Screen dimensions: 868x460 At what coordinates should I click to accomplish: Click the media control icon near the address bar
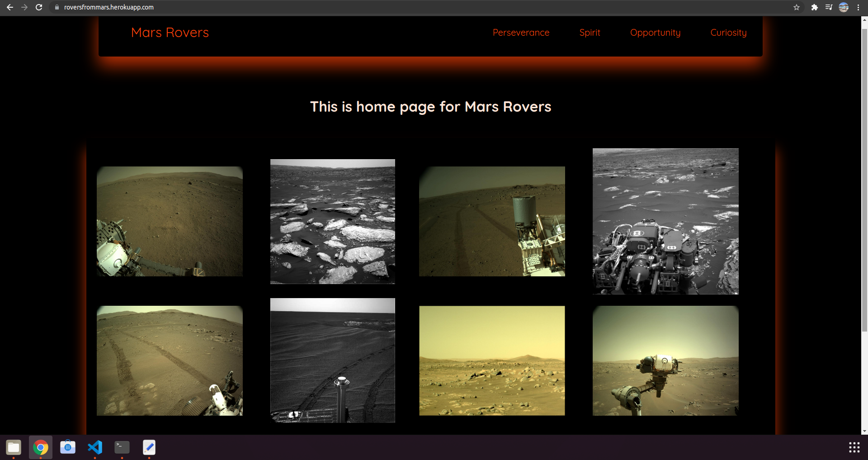point(829,7)
